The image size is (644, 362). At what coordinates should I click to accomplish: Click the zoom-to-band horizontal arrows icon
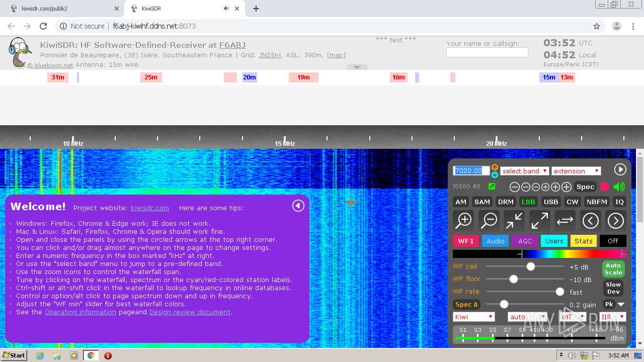[565, 220]
